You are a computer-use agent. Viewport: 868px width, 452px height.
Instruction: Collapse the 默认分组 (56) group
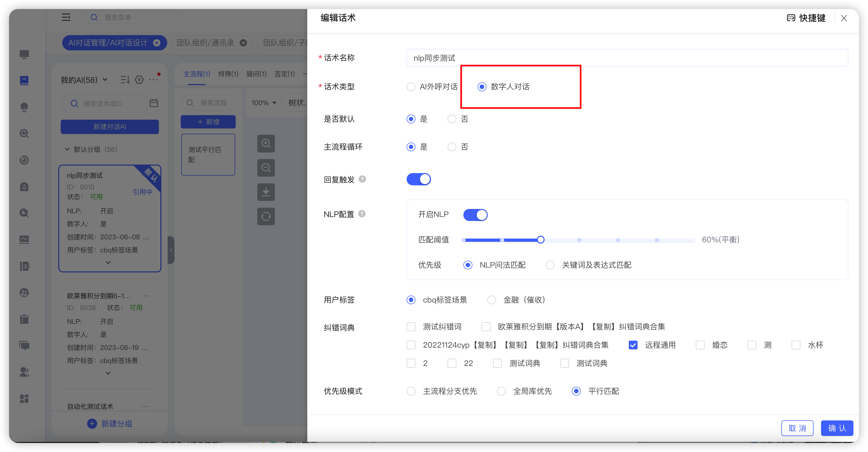[67, 149]
